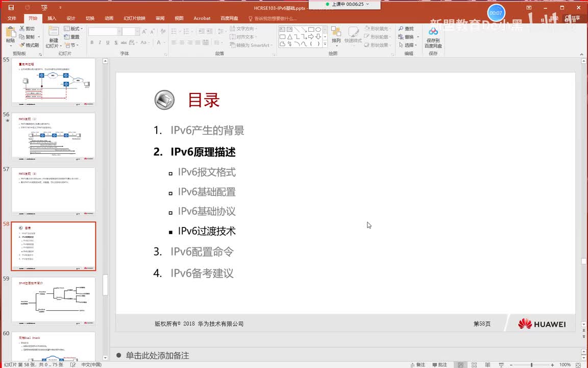
Task: Select the right arrow shape in gallery
Action: 311,36
